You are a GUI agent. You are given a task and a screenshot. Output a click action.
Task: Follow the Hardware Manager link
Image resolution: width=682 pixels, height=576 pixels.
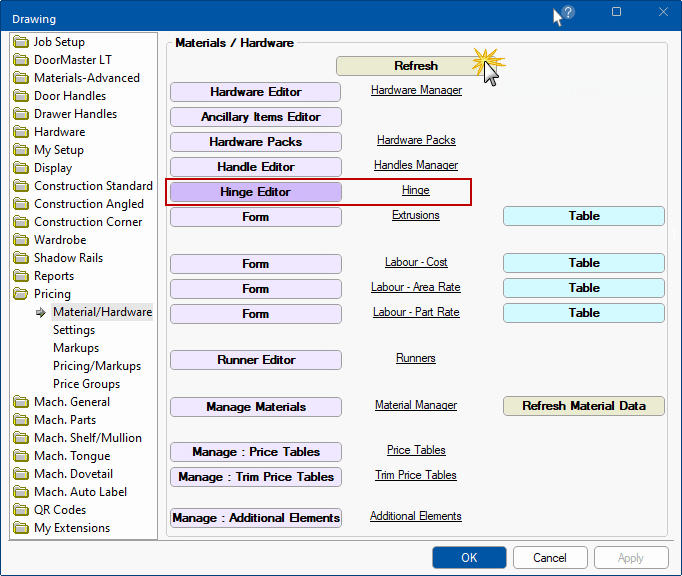tap(416, 90)
